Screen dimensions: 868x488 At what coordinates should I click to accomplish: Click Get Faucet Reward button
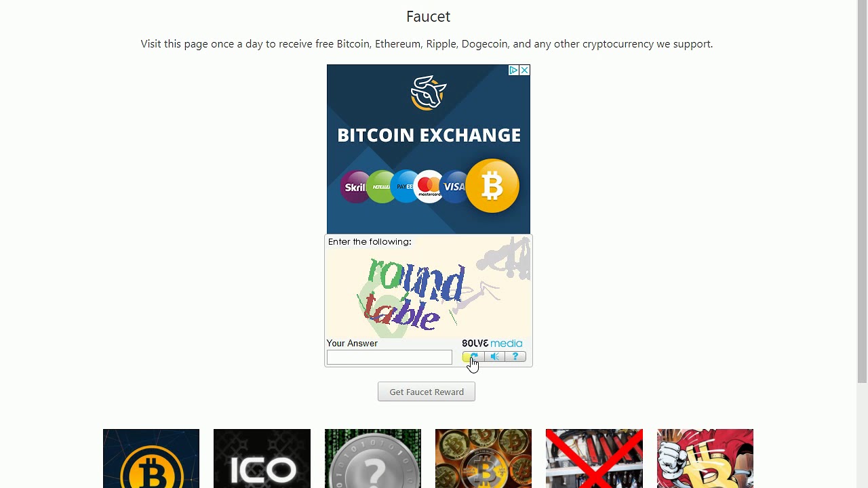[427, 392]
